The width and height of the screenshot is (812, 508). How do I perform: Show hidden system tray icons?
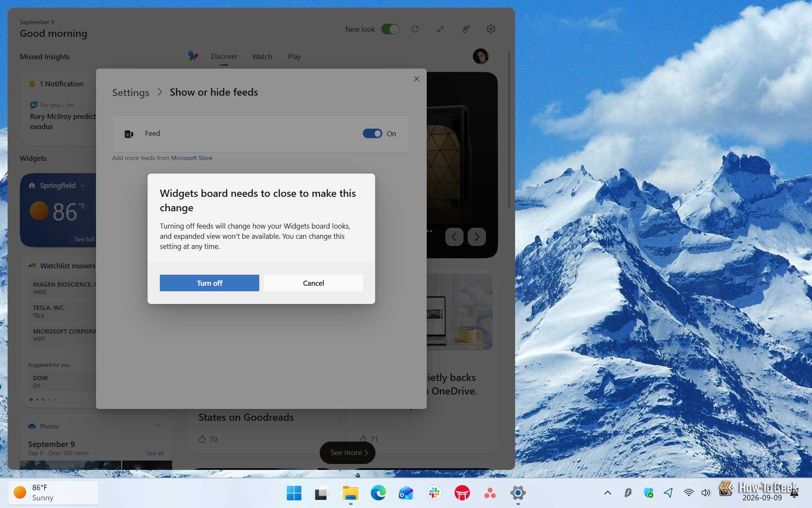pyautogui.click(x=608, y=492)
